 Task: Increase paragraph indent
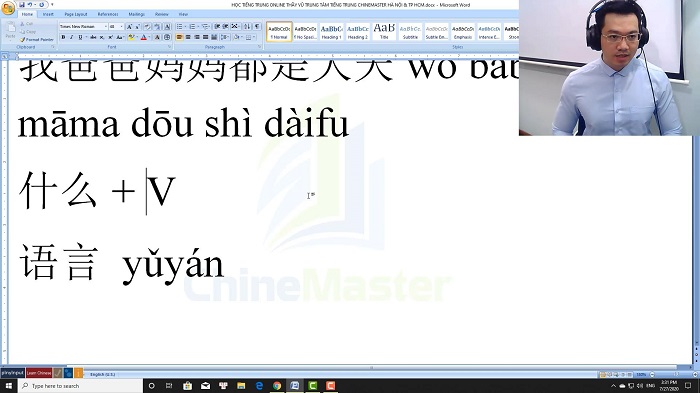(x=225, y=27)
